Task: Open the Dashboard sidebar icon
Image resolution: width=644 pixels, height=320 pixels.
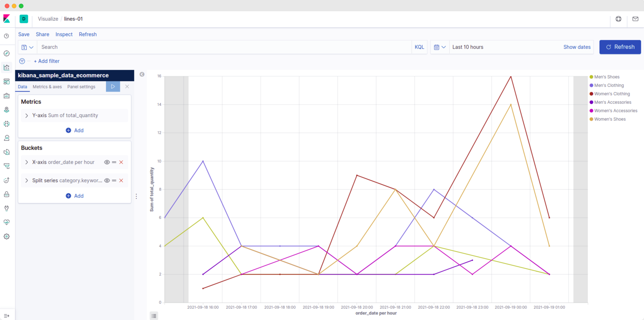Action: (7, 82)
